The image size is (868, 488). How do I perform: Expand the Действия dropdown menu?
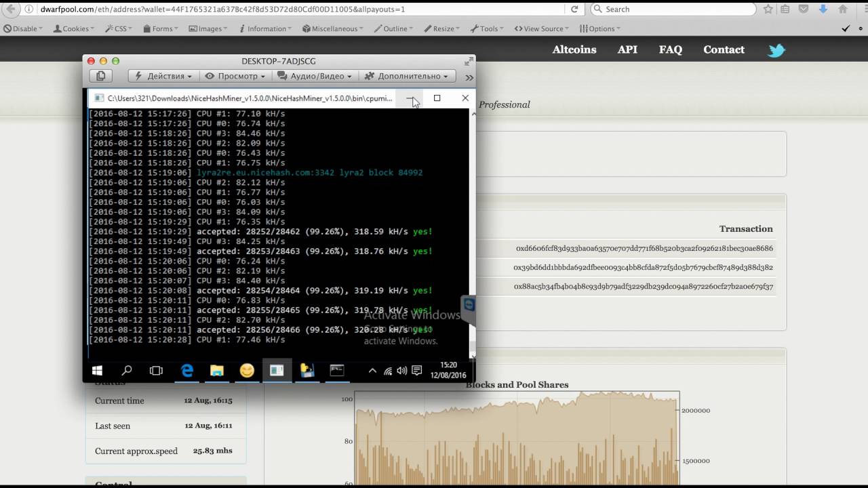[x=163, y=76]
